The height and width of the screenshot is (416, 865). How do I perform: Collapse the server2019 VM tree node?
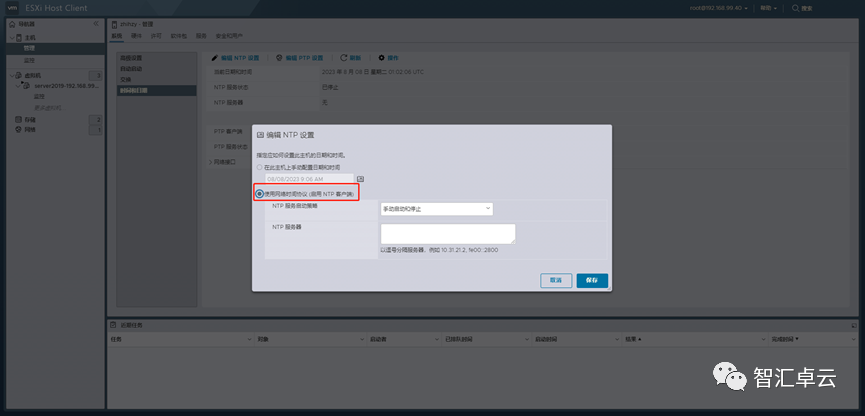(18, 86)
